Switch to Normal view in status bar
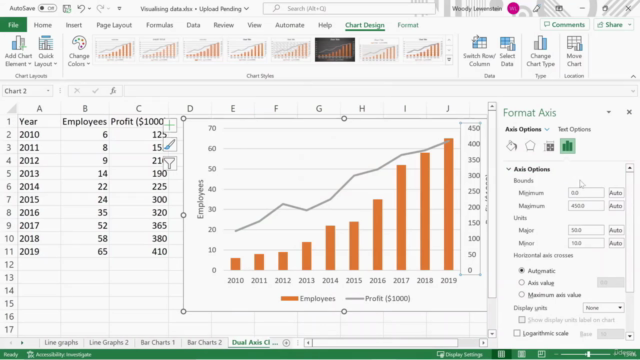 click(x=501, y=354)
